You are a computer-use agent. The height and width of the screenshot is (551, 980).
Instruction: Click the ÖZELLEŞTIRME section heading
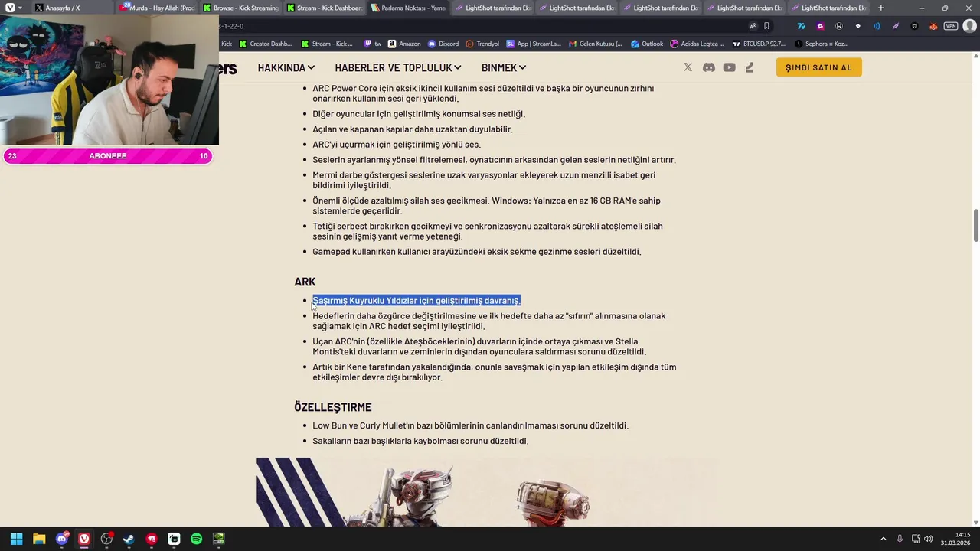pyautogui.click(x=333, y=407)
